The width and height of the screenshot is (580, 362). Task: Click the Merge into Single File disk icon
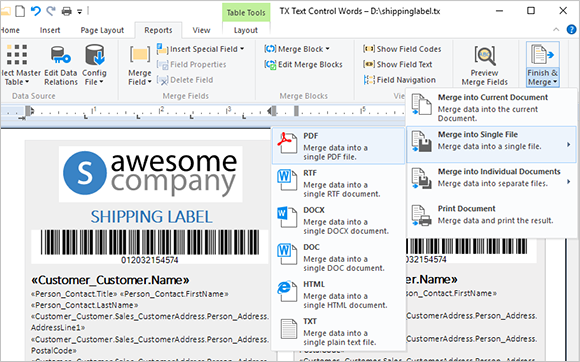pos(422,141)
